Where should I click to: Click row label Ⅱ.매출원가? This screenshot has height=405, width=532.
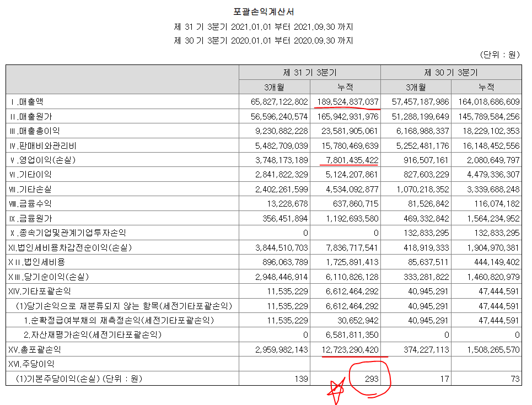pyautogui.click(x=31, y=117)
